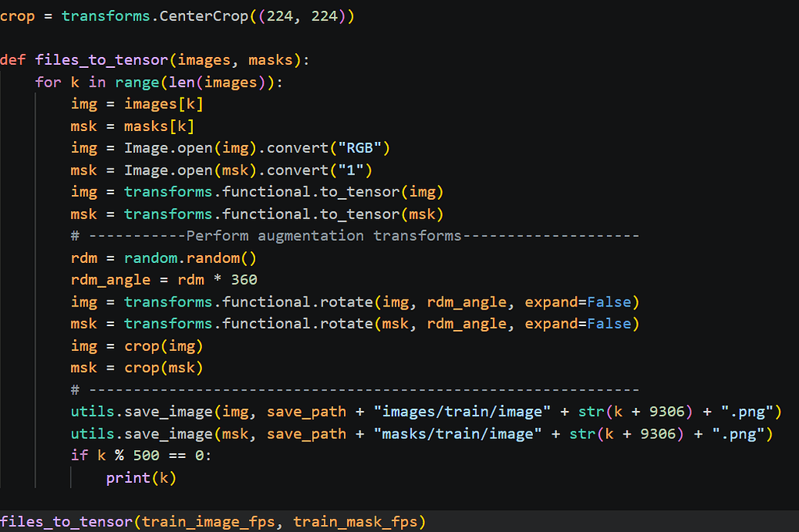The image size is (799, 532).
Task: Click "crop(msk)" call
Action: (164, 368)
